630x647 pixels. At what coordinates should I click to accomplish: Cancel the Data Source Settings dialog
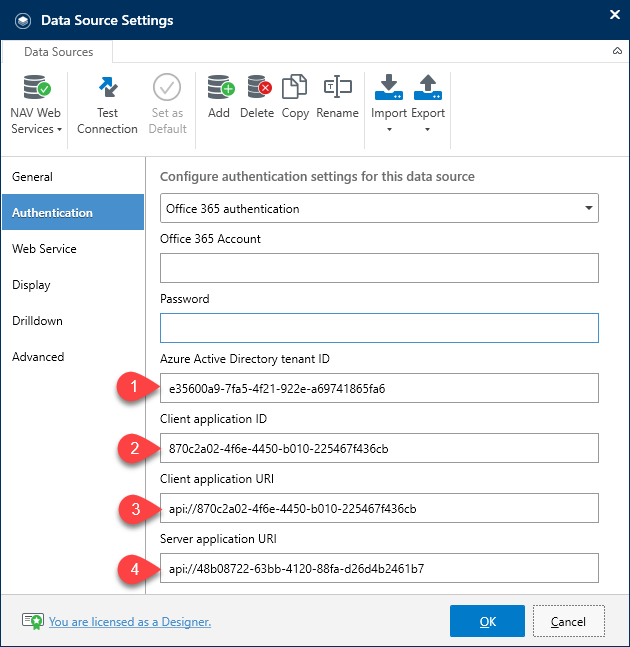569,621
